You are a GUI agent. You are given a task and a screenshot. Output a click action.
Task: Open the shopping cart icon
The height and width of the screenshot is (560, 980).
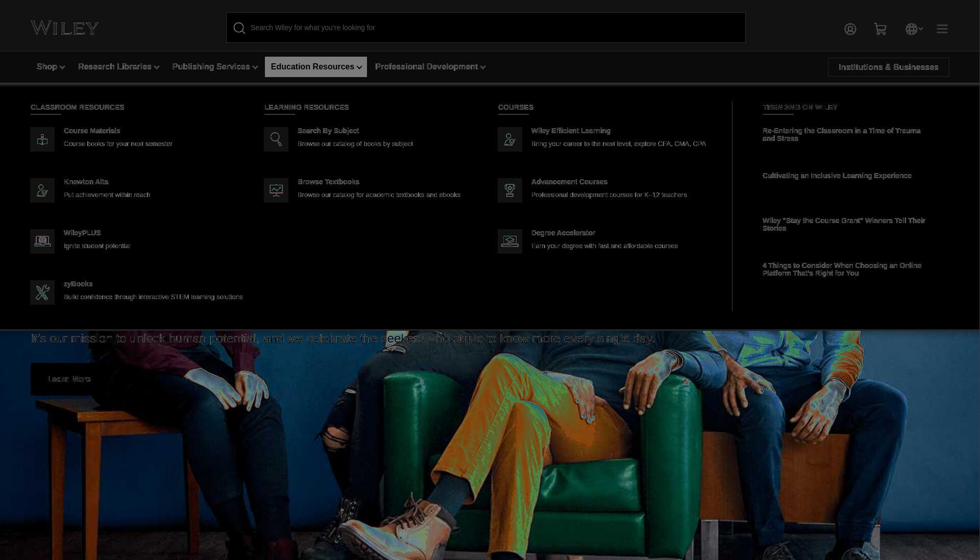pos(880,29)
